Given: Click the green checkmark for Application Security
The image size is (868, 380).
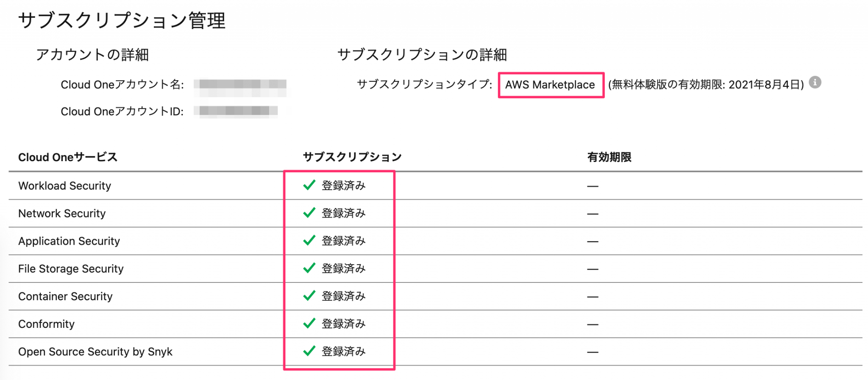Looking at the screenshot, I should click(x=309, y=240).
